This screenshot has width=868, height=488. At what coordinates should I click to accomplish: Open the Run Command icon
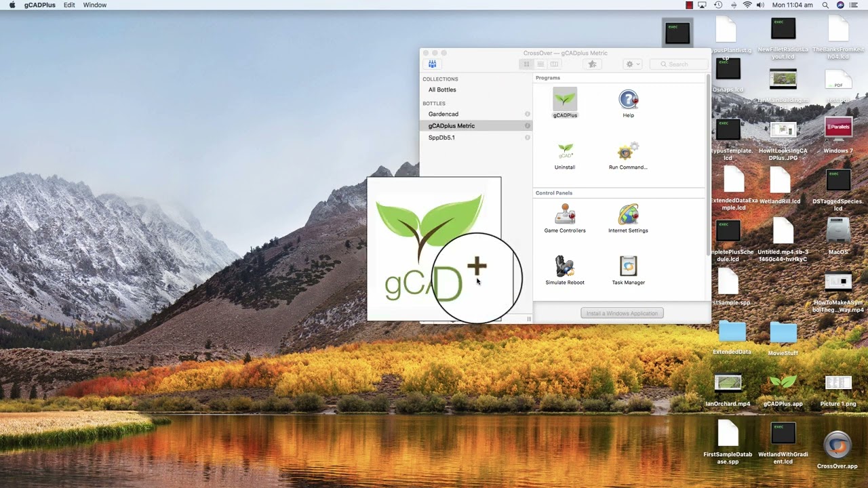click(628, 152)
